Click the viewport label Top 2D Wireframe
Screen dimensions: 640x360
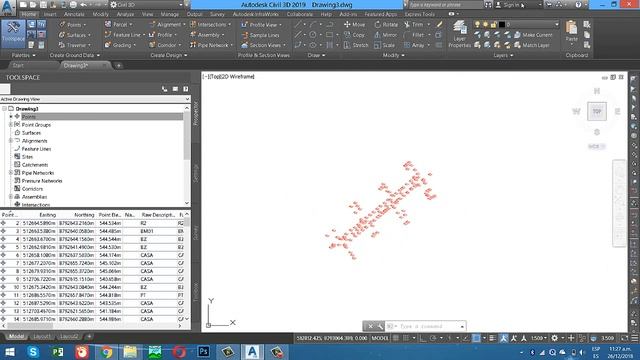(229, 76)
